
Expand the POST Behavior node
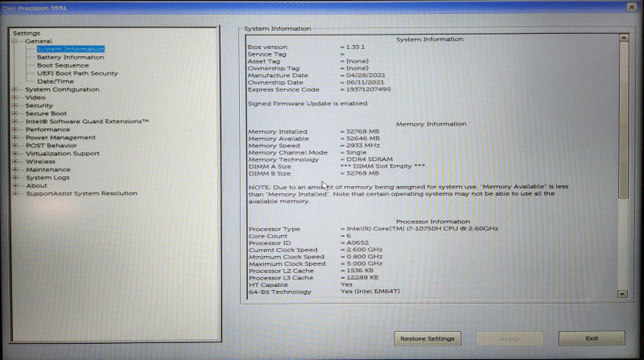[14, 146]
